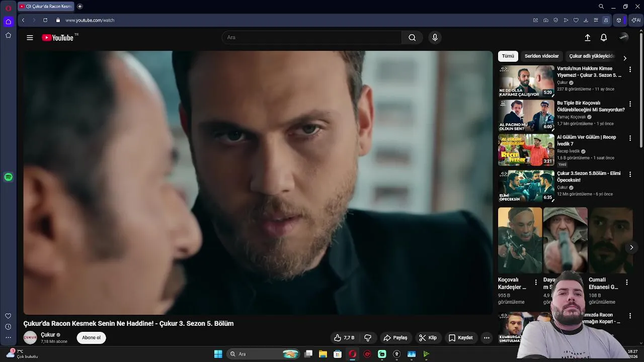Open options for Elimi Öpeceksin video
The height and width of the screenshot is (362, 644).
coord(630,174)
